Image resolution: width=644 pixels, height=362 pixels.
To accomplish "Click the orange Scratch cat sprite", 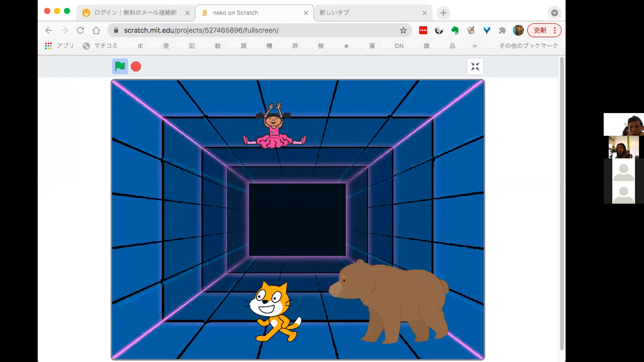I will pyautogui.click(x=273, y=311).
